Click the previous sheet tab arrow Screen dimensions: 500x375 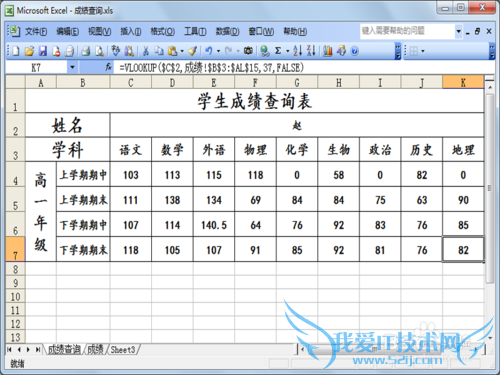[x=19, y=349]
